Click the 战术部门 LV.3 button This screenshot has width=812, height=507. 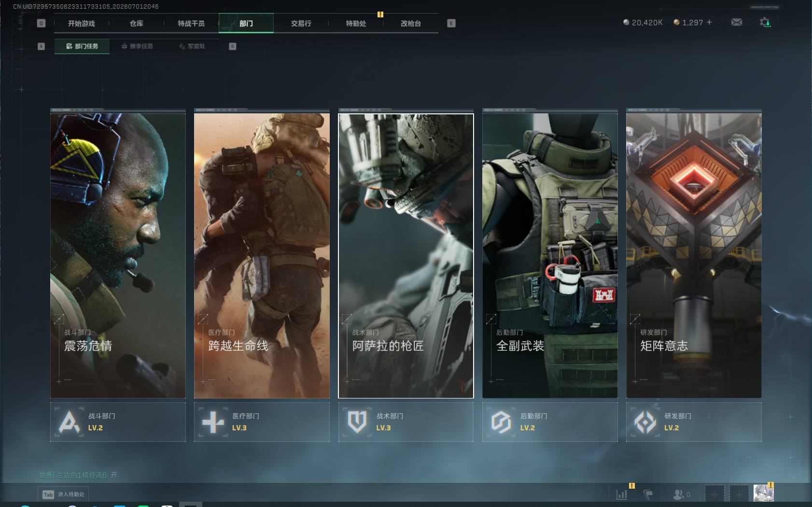tap(406, 422)
